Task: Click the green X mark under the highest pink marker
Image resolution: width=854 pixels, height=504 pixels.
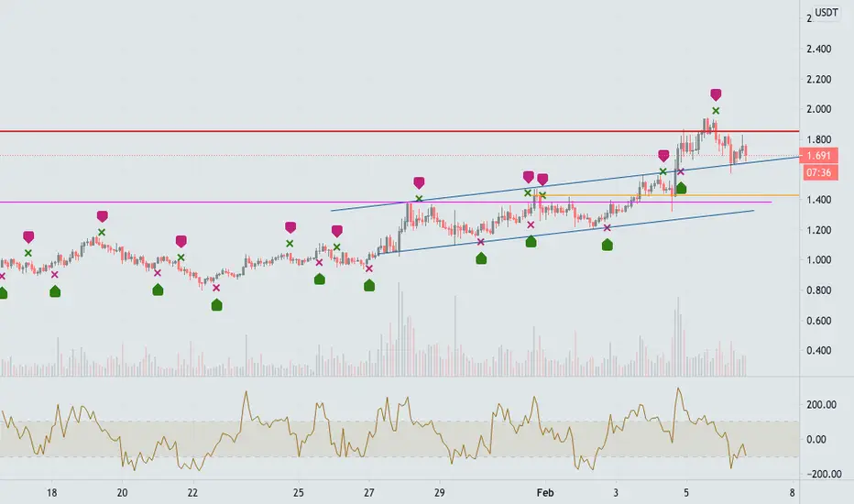Action: click(x=716, y=111)
